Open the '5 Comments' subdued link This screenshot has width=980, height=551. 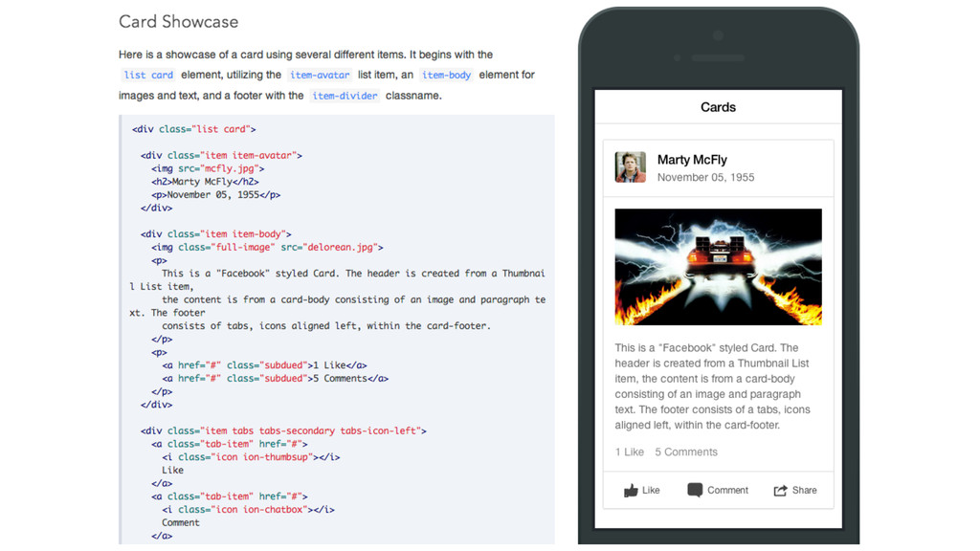tap(685, 452)
